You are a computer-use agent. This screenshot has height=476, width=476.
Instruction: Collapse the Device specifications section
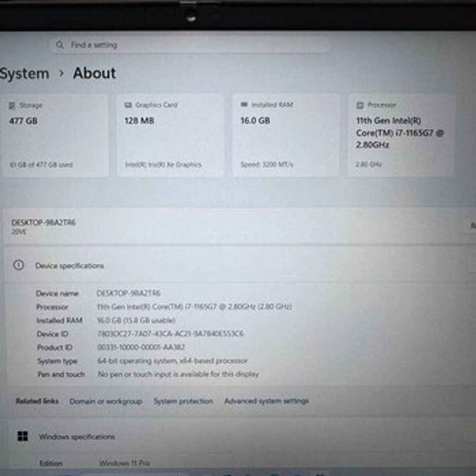pos(240,266)
